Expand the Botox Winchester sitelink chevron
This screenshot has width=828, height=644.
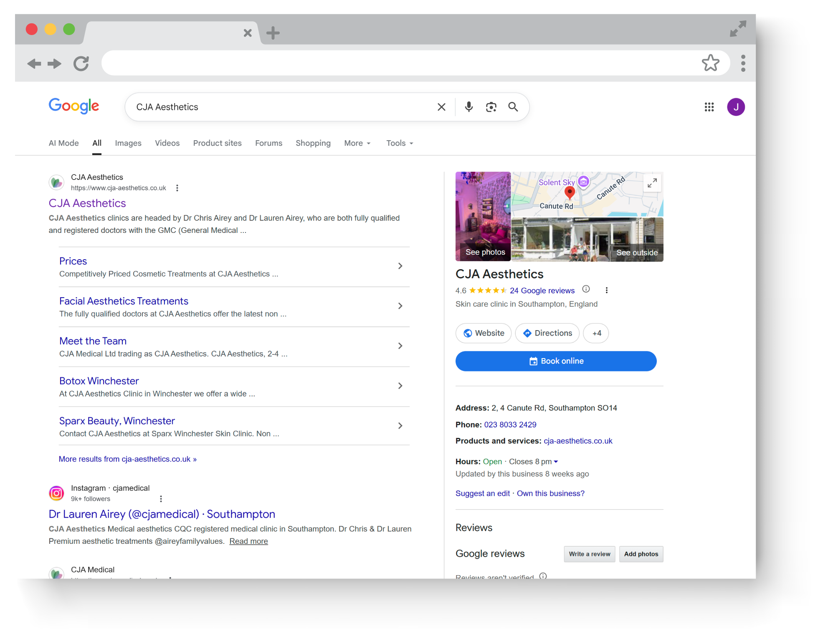click(400, 386)
